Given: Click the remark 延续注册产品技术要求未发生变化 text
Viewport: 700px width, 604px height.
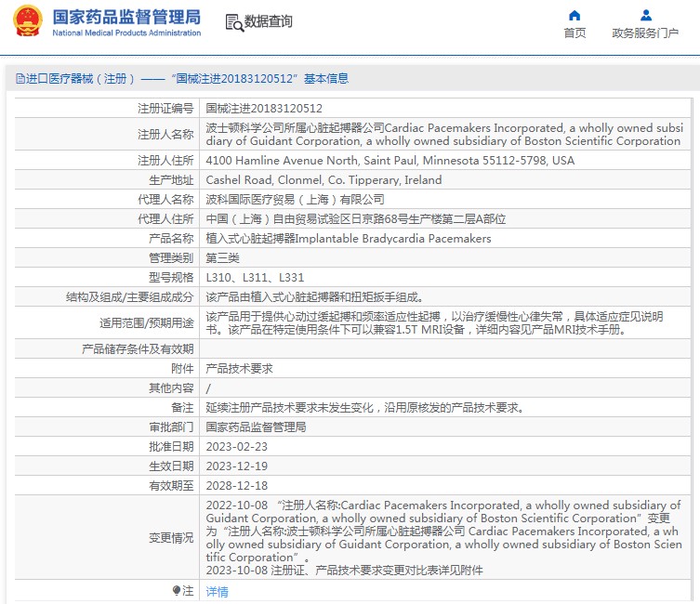Looking at the screenshot, I should (365, 408).
